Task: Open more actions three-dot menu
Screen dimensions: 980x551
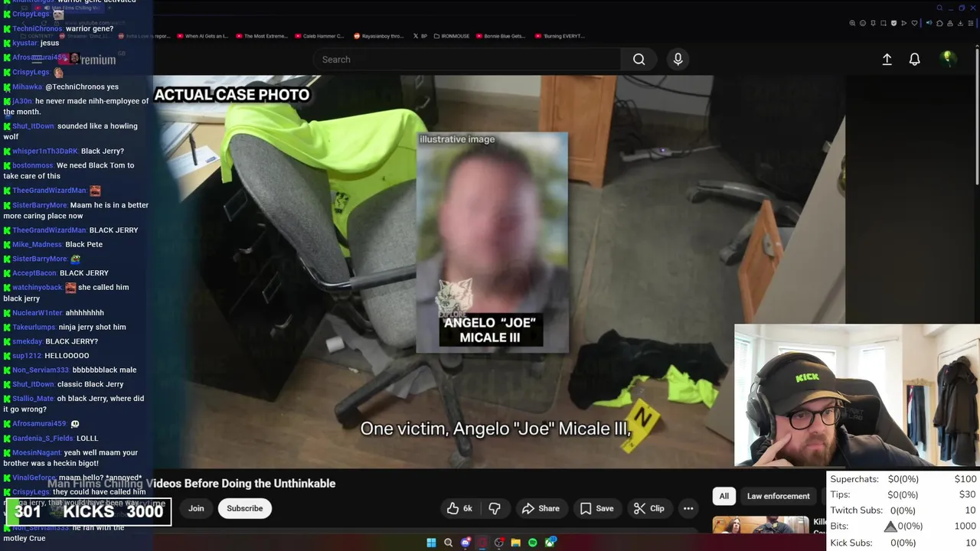Action: [688, 508]
